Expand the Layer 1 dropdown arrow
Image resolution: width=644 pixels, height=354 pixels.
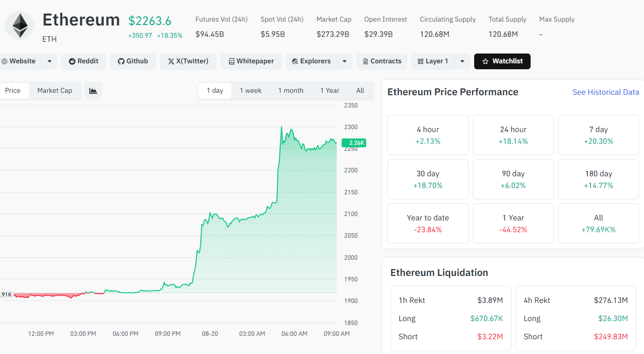[x=462, y=61]
